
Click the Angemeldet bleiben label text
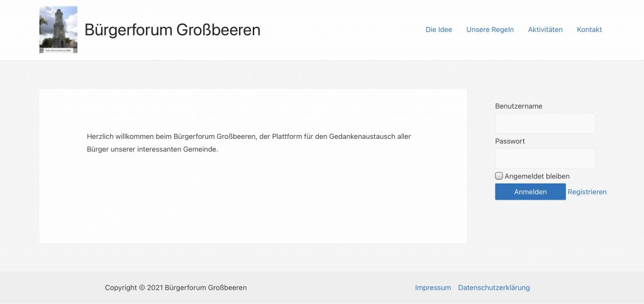click(536, 176)
